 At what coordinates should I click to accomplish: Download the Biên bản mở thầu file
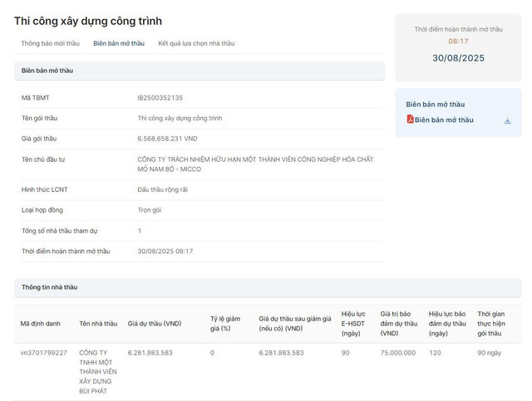tap(507, 120)
